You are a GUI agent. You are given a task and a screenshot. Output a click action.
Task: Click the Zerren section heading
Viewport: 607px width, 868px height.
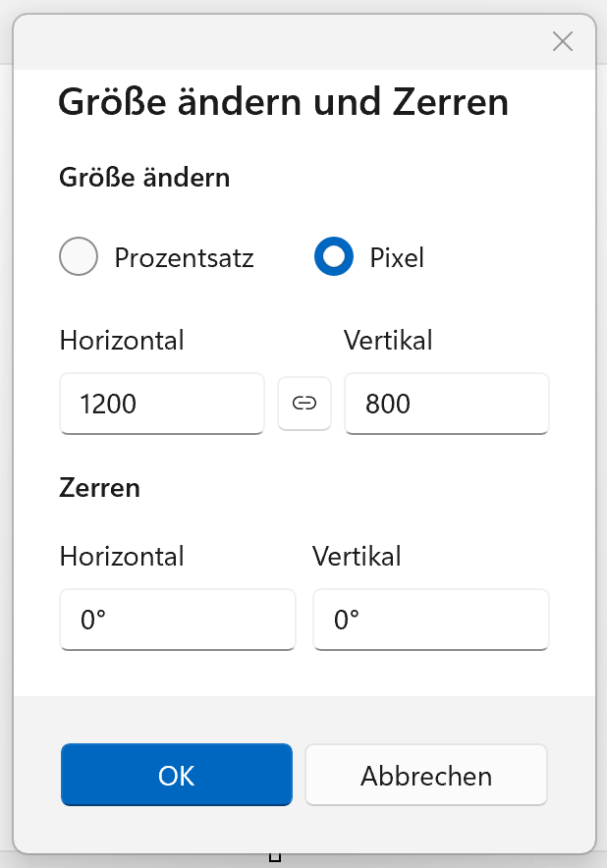(x=99, y=488)
